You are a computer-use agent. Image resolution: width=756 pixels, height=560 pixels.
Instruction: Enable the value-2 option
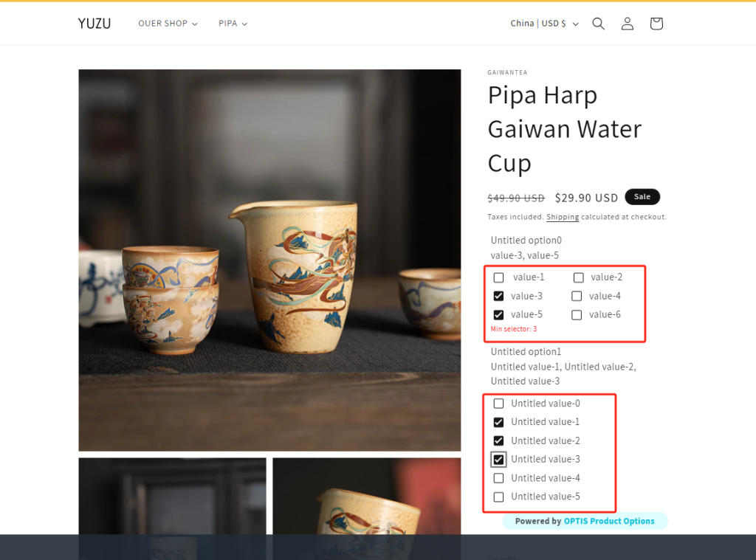click(x=578, y=277)
